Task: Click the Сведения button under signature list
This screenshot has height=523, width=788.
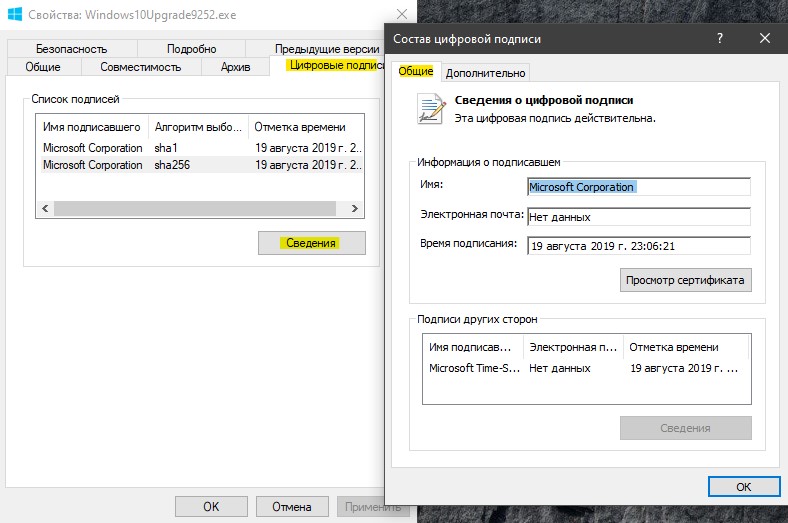Action: pyautogui.click(x=312, y=243)
